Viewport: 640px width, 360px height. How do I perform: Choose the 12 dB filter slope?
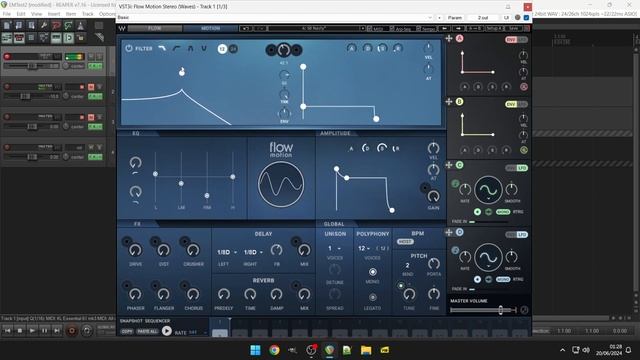tap(222, 49)
